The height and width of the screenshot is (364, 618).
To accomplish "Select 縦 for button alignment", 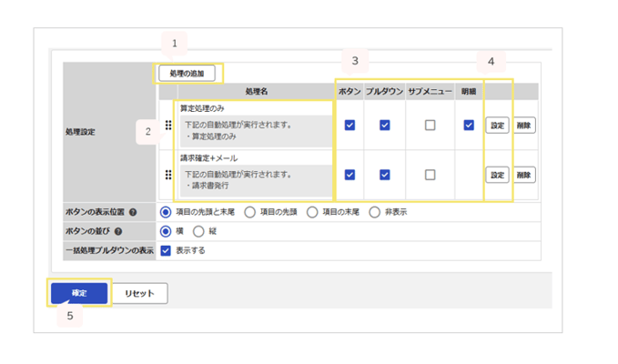I will [x=198, y=231].
